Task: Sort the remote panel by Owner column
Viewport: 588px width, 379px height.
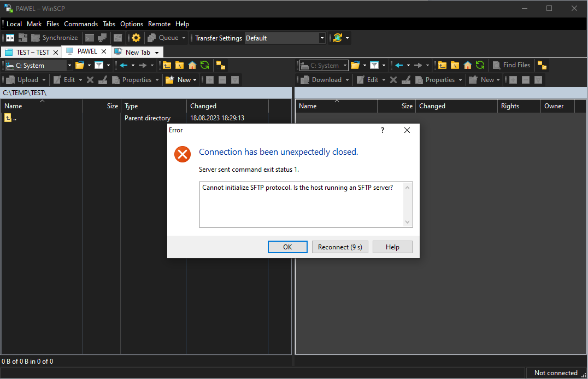Action: 557,106
